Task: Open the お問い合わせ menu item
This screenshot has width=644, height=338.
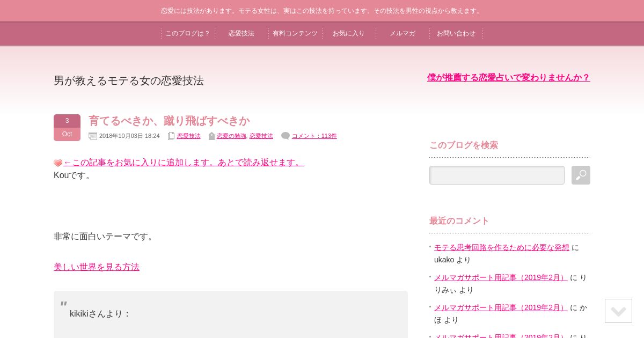Action: click(456, 33)
